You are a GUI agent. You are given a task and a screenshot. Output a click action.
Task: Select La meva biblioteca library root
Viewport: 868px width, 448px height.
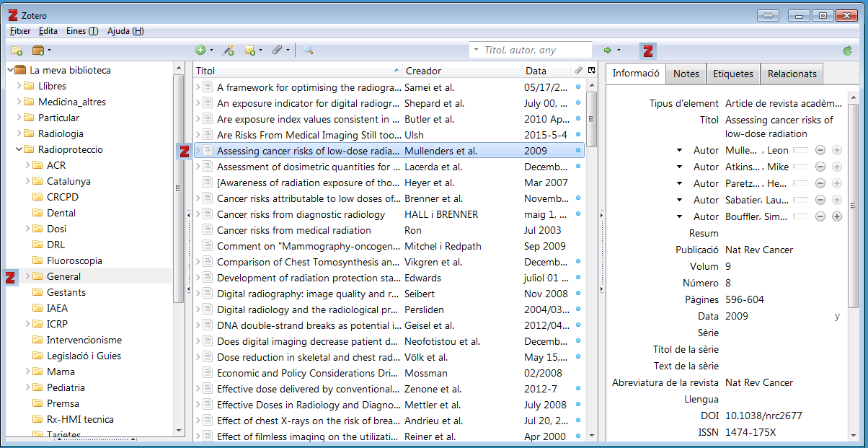click(x=70, y=70)
